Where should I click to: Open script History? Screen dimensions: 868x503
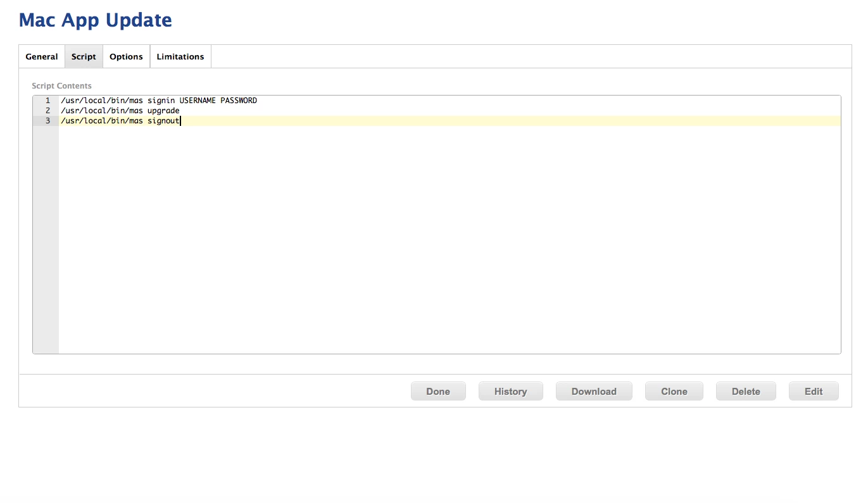[510, 391]
